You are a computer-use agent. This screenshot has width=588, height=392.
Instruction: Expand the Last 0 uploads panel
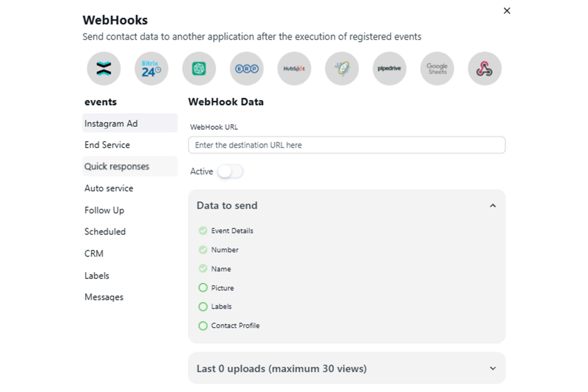(x=493, y=368)
